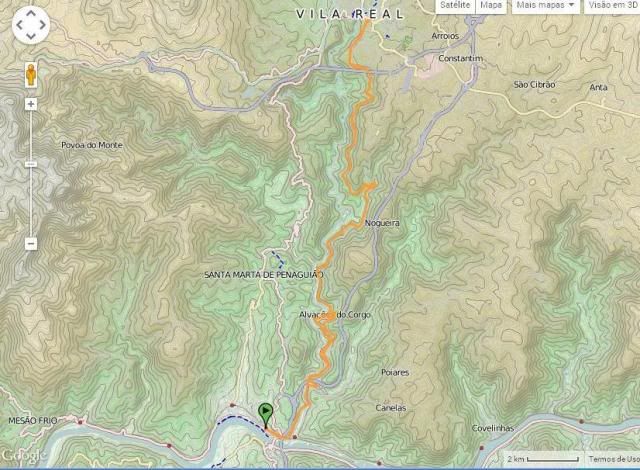Viewport: 640px width, 470px height.
Task: Switch to Satélite view
Action: (x=455, y=5)
